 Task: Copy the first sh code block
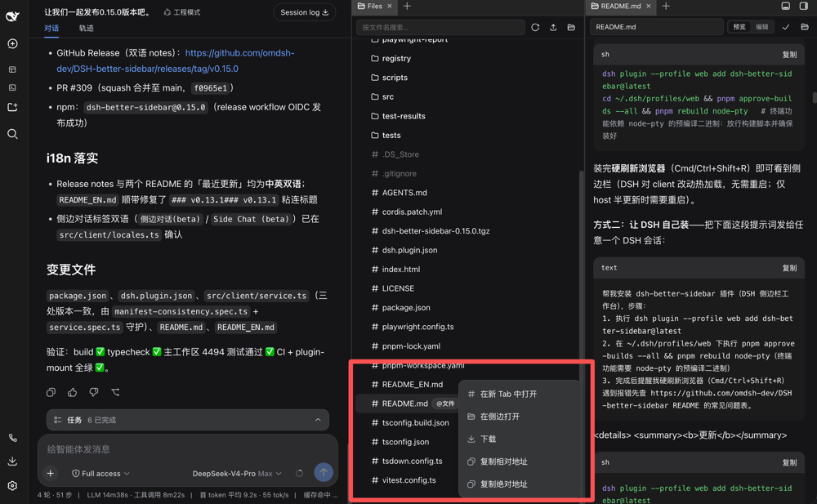point(789,54)
